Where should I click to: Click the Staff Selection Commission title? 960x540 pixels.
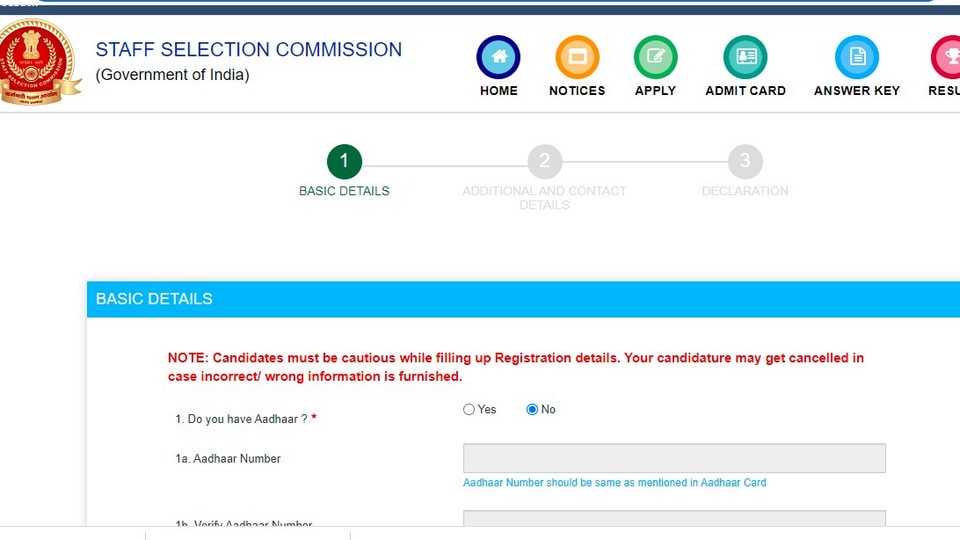tap(249, 50)
